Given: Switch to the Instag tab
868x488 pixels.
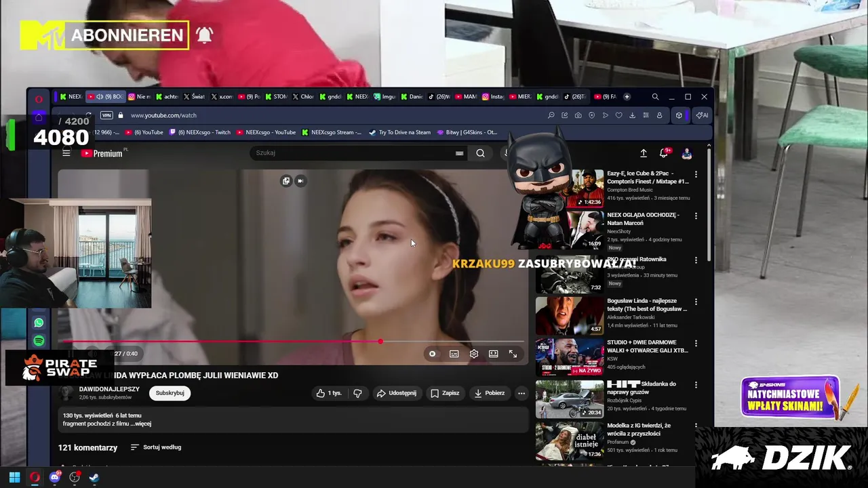Looking at the screenshot, I should click(493, 97).
